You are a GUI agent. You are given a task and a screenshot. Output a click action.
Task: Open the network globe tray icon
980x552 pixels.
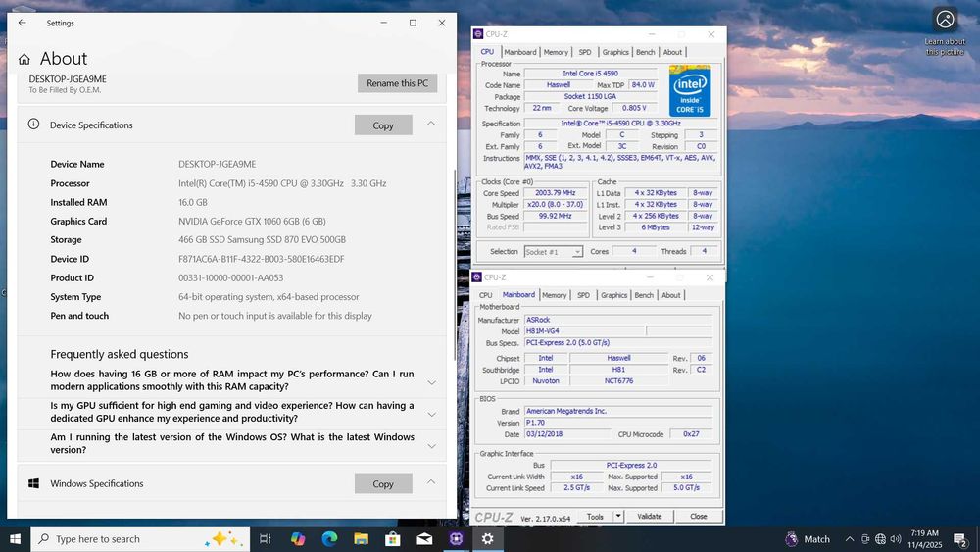point(881,539)
